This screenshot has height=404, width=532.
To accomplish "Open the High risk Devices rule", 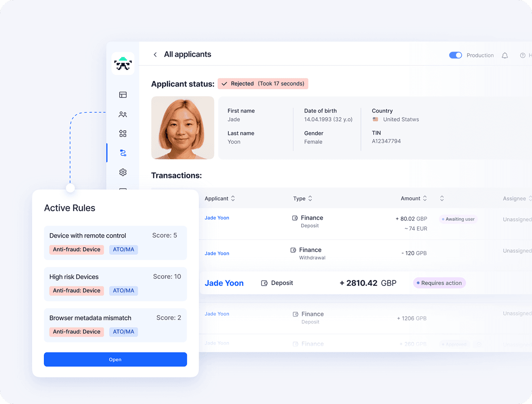I will click(115, 284).
